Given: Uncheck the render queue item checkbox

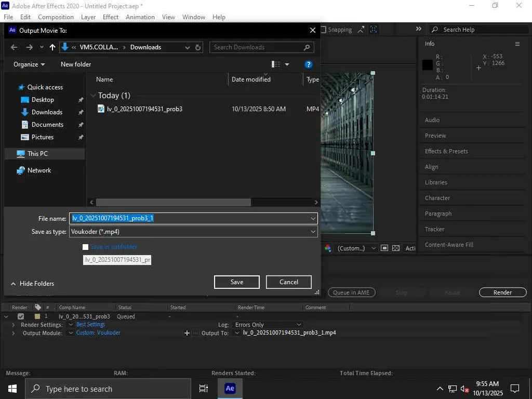Looking at the screenshot, I should 21,316.
